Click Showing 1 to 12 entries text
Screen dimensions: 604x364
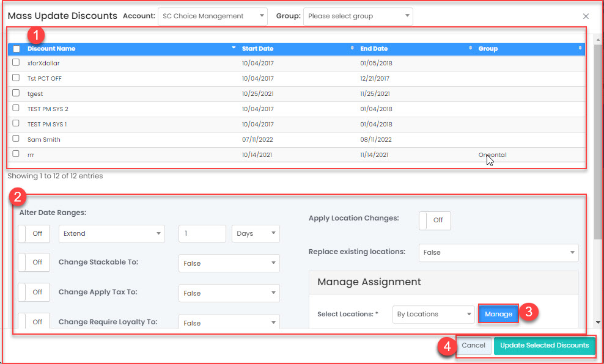55,176
